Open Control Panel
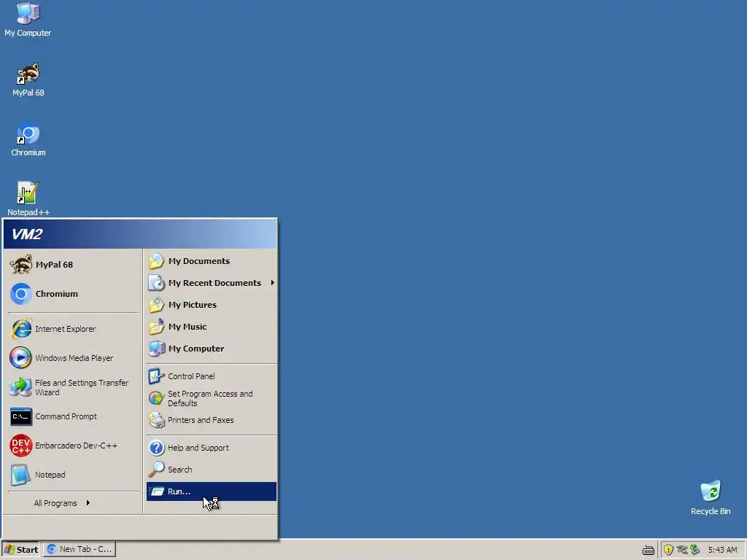 click(212, 376)
